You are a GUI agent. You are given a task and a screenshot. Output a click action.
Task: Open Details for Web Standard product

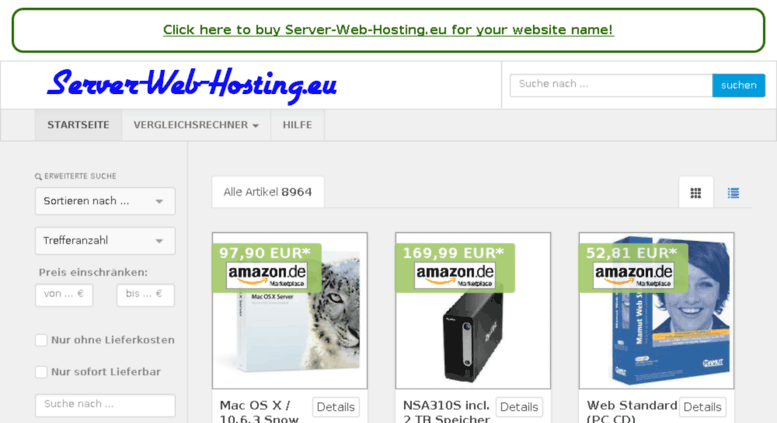702,407
